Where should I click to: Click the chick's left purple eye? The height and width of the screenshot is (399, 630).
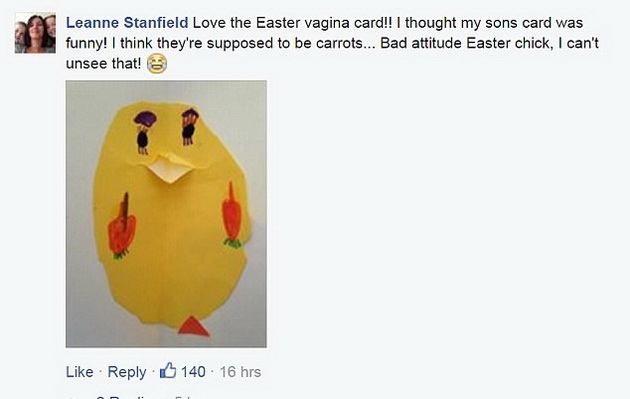pyautogui.click(x=144, y=132)
